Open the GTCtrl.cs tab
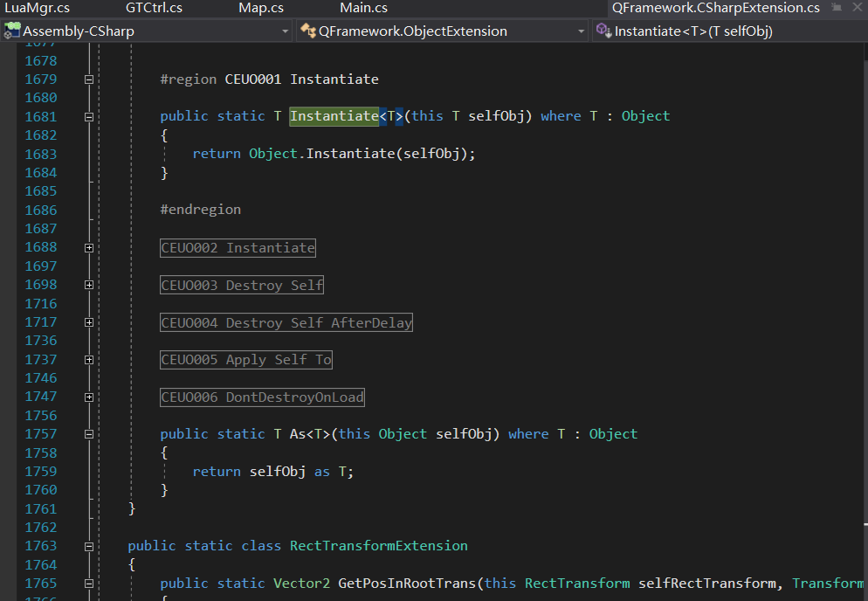Viewport: 868px width, 601px height. click(x=154, y=8)
